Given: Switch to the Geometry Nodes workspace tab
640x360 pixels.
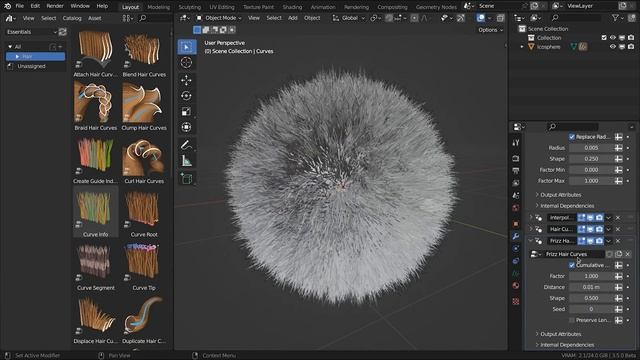Looking at the screenshot, I should 436,7.
